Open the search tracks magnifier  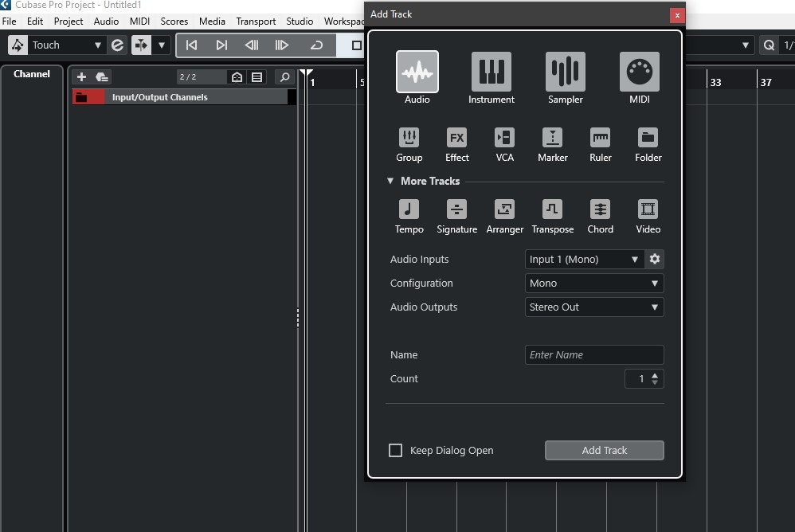tap(285, 77)
